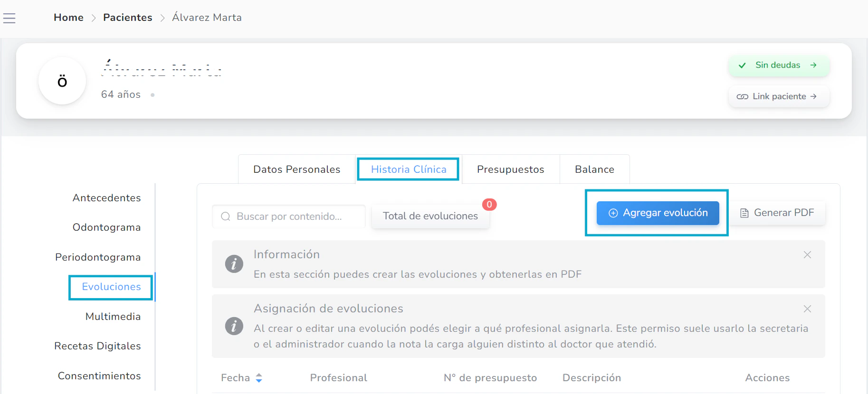Click the info icon of Asignación de evoluciones
The width and height of the screenshot is (868, 394).
tap(234, 326)
